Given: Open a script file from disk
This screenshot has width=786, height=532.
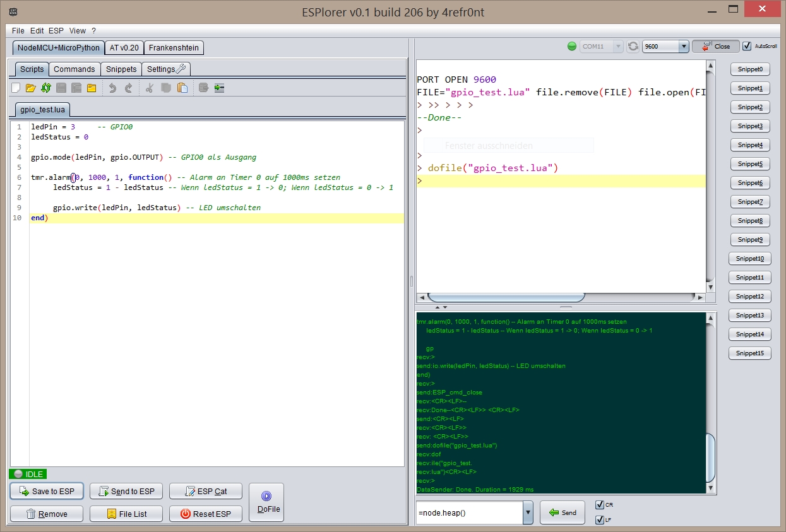Looking at the screenshot, I should pos(30,88).
